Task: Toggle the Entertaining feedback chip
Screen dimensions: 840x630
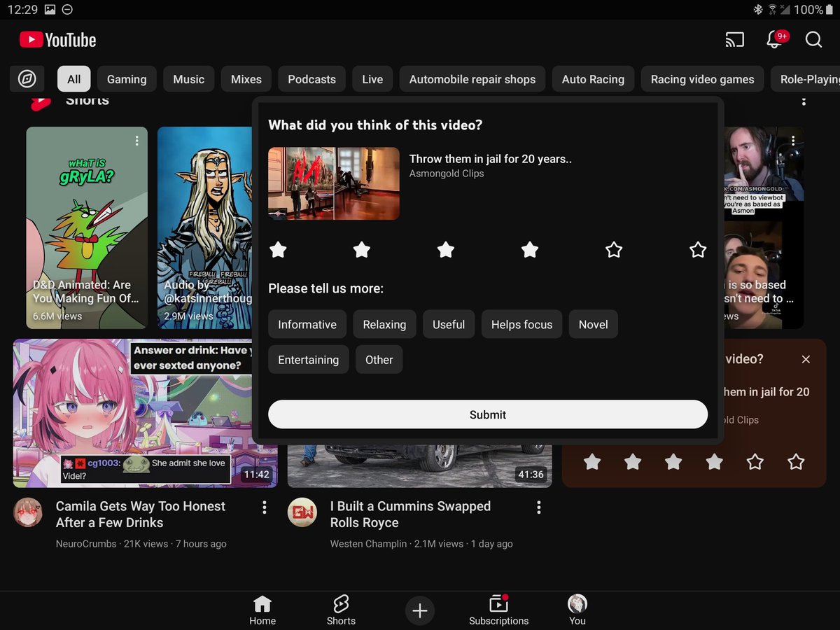Action: [x=309, y=359]
